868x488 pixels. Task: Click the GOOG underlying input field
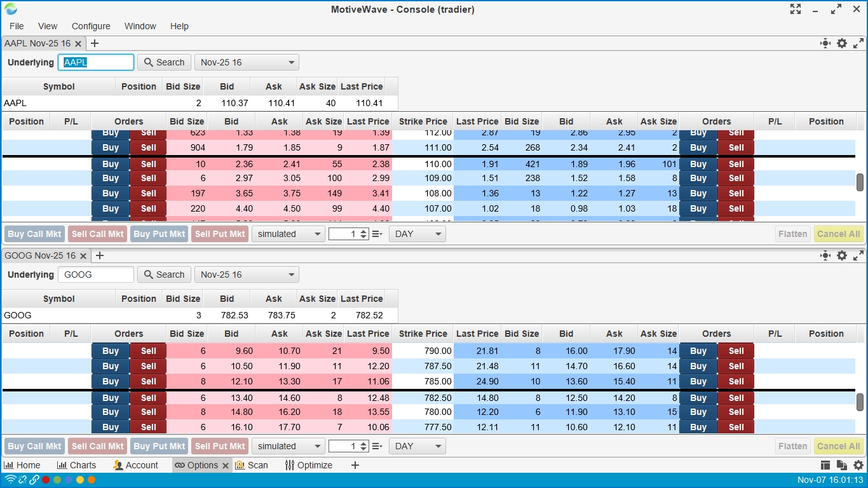coord(96,274)
